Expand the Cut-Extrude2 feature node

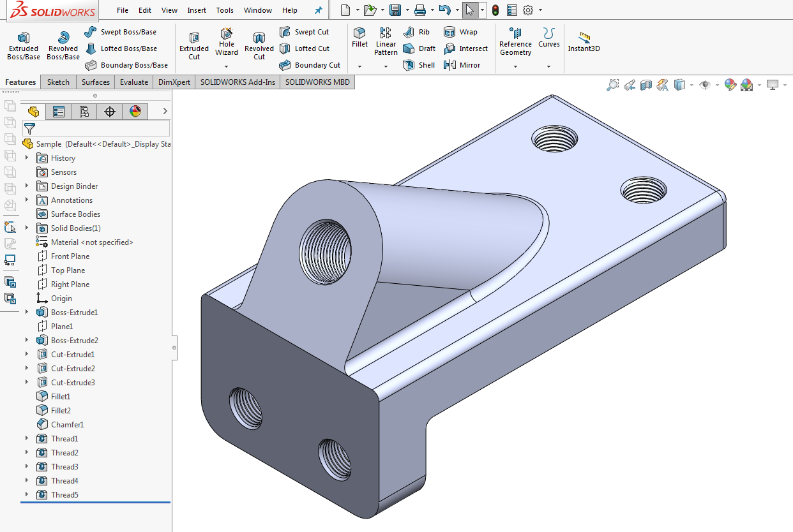coord(27,368)
